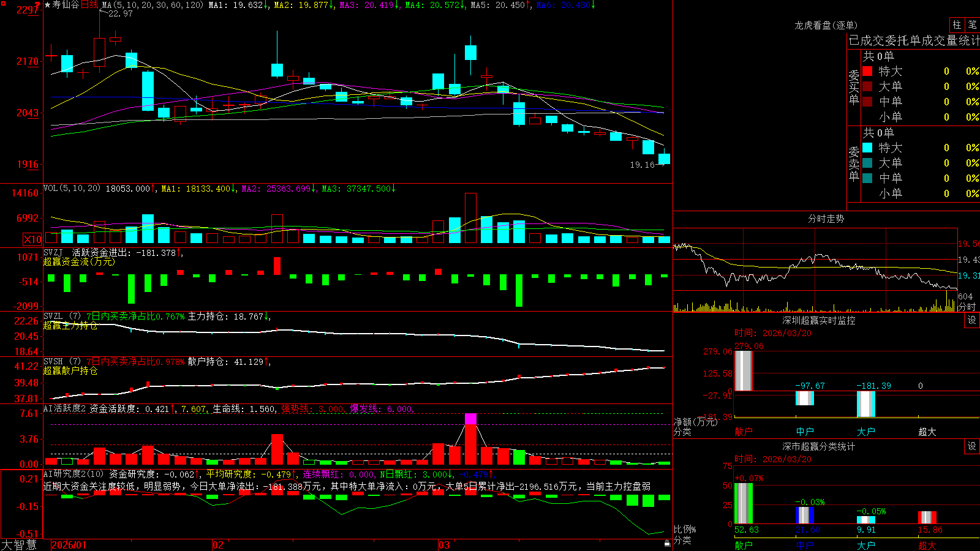Select the SVZJ indicator label
Screen dimensions: 980x551
(x=53, y=252)
